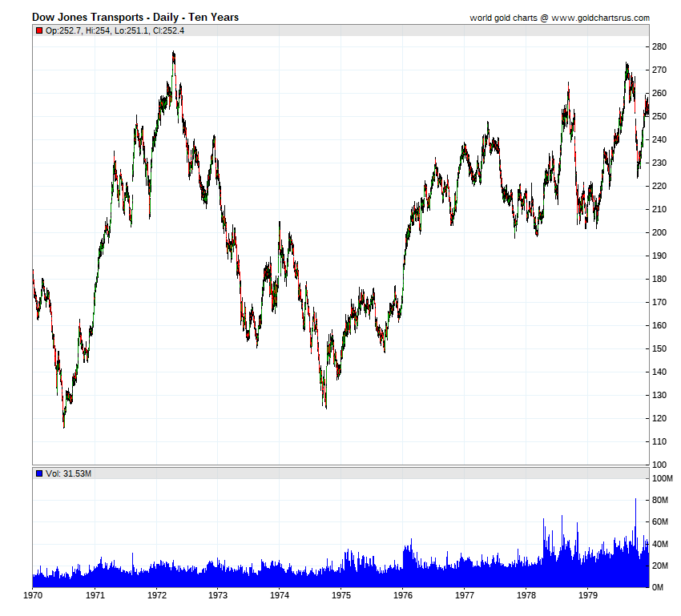
Task: Click the 40M volume axis label
Action: click(660, 544)
